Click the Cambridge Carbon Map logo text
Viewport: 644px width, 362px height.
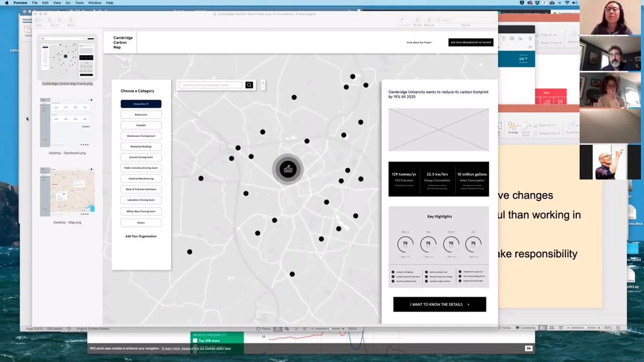123,42
